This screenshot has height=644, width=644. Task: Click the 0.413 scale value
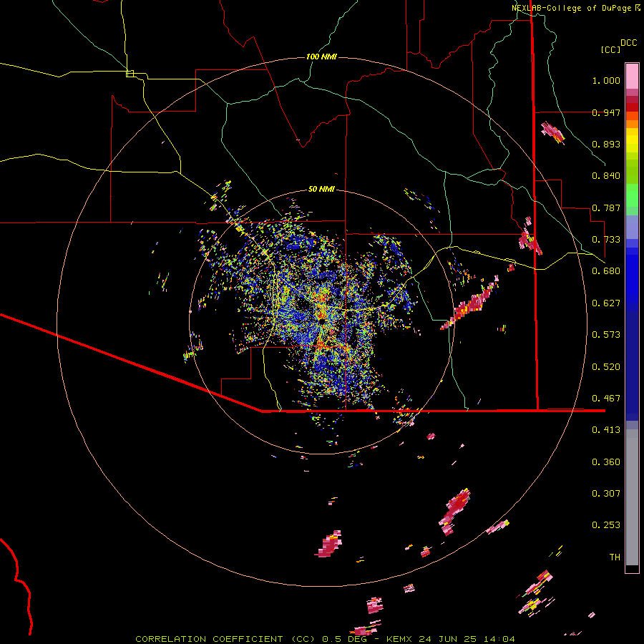pos(606,430)
